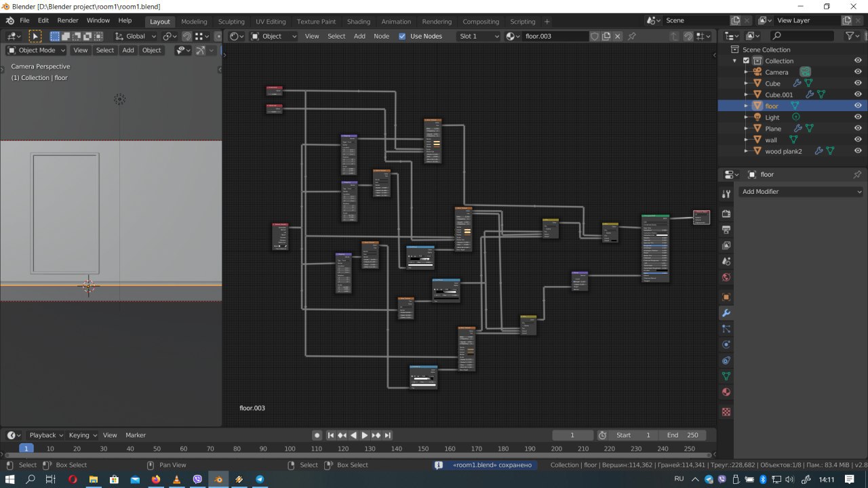Open the Global transform orientation dropdown
This screenshot has height=488, width=868.
135,36
